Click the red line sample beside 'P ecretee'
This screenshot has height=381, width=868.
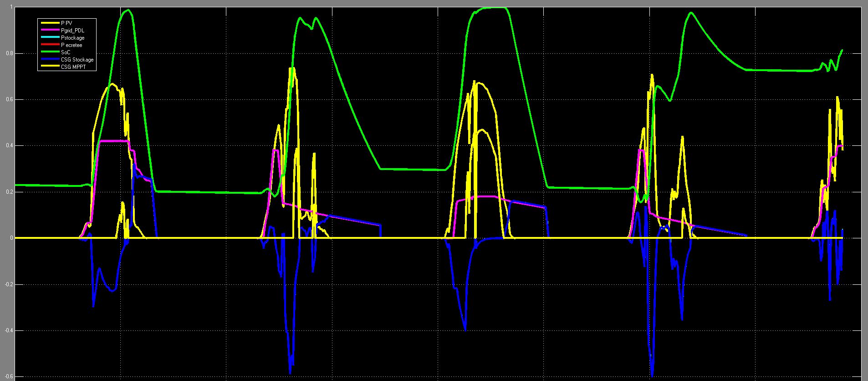pyautogui.click(x=50, y=45)
